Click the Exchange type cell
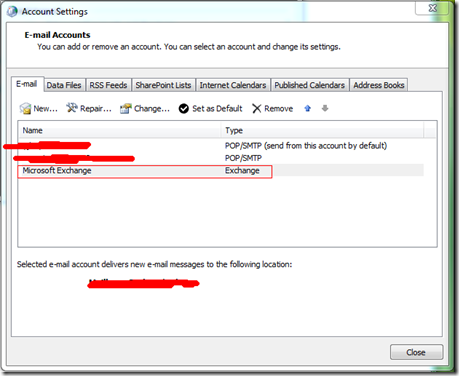 242,171
